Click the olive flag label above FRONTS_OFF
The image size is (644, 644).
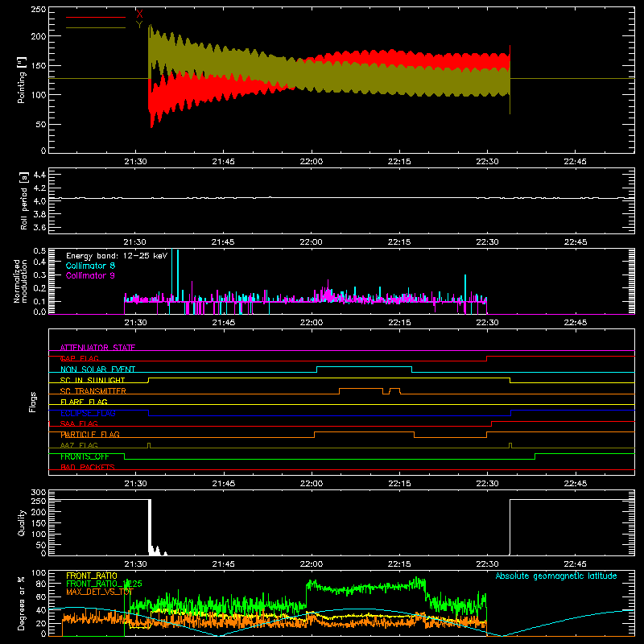[79, 445]
